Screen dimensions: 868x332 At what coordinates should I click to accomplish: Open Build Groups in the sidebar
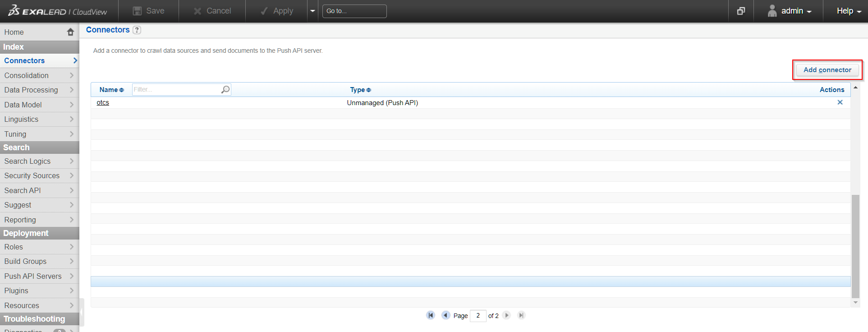[40, 261]
